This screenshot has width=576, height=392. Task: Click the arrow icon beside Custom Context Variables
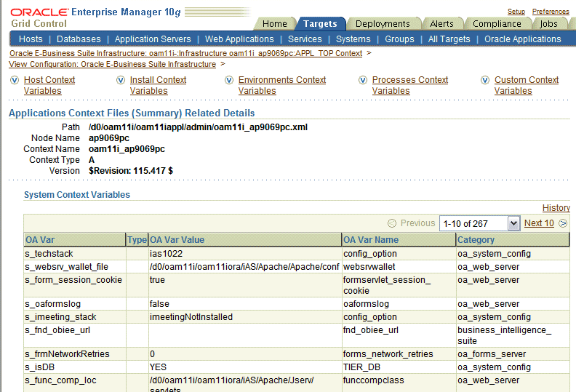click(x=485, y=80)
